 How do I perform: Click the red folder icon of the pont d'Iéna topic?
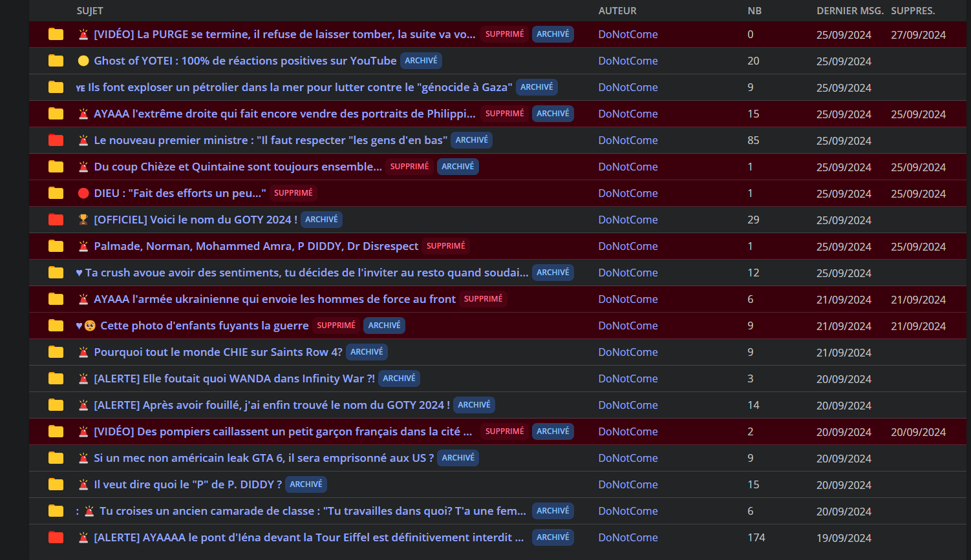point(56,537)
